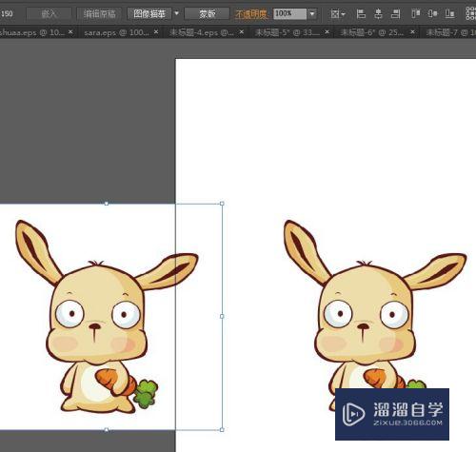476x452 pixels.
Task: Click the top-right corner selection handle
Action: [222, 204]
